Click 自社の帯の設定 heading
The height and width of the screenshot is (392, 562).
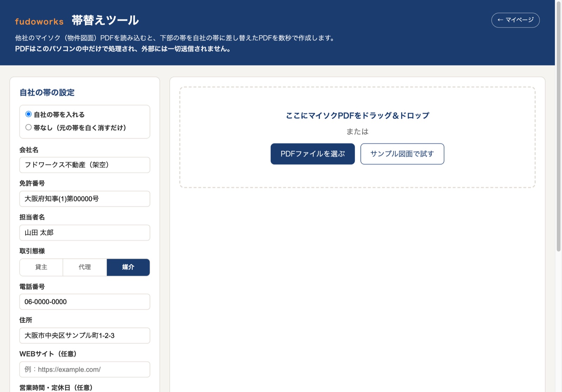47,93
